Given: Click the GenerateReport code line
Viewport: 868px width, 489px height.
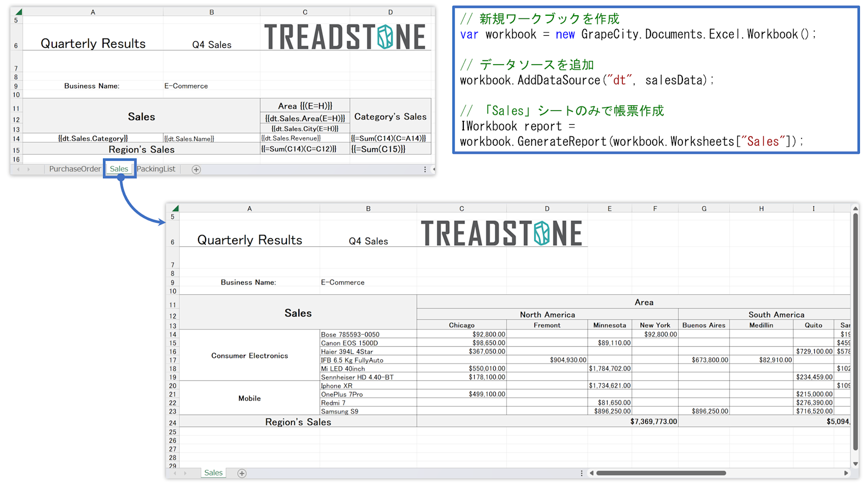Looking at the screenshot, I should (631, 142).
